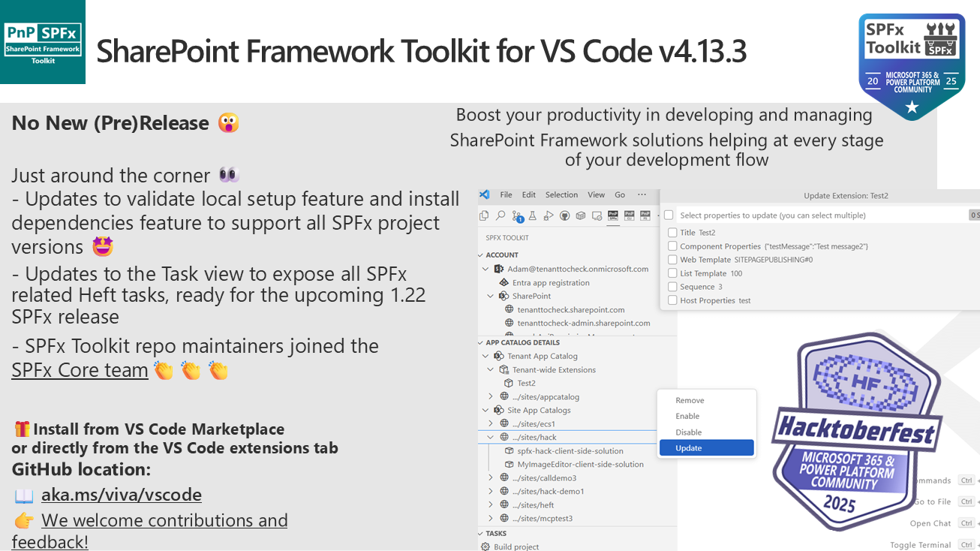Select the PnP SPFx Toolkit icon
Screen dimensions: 980x551
pyautogui.click(x=613, y=215)
